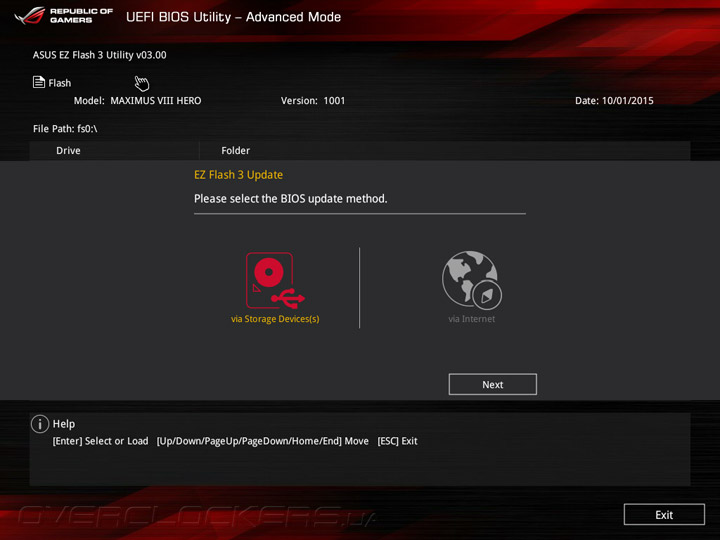Click the 'File Path: fs0:\' text
This screenshot has width=720, height=540.
point(65,129)
